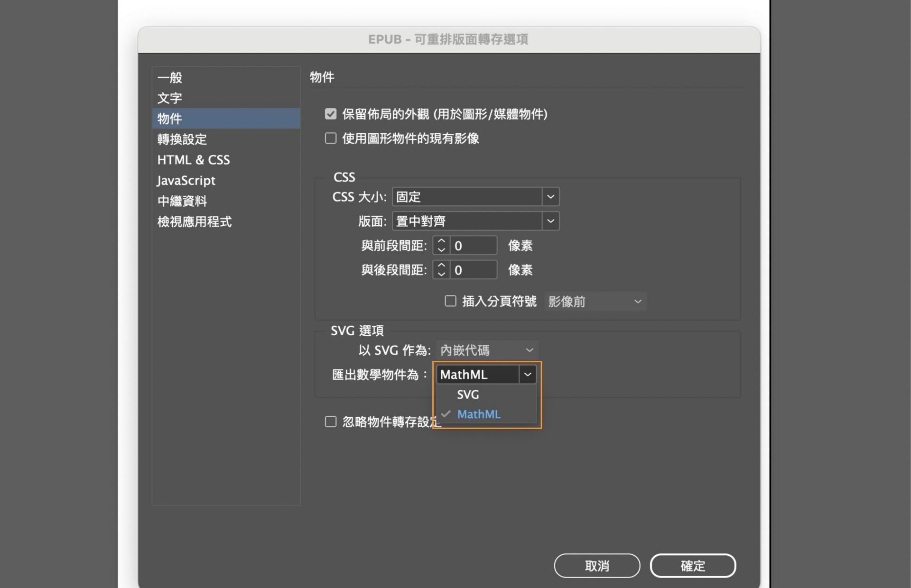This screenshot has width=911, height=588.
Task: Select the HTML & CSS panel
Action: (194, 159)
